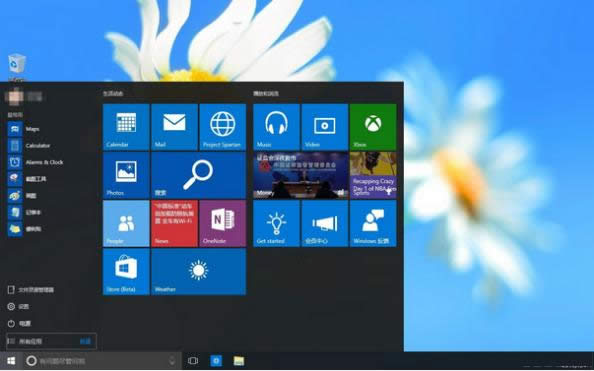Launch the Project Spartan browser tile
The width and height of the screenshot is (594, 371).
pyautogui.click(x=223, y=127)
